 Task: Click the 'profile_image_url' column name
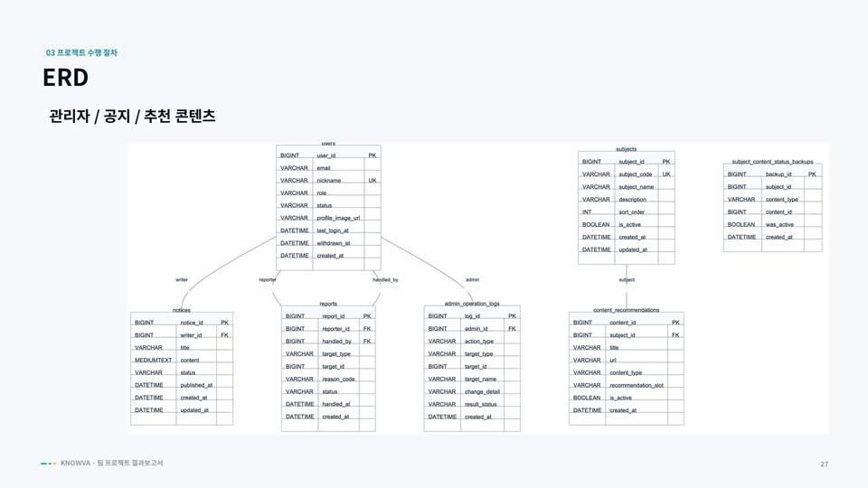pyautogui.click(x=338, y=218)
